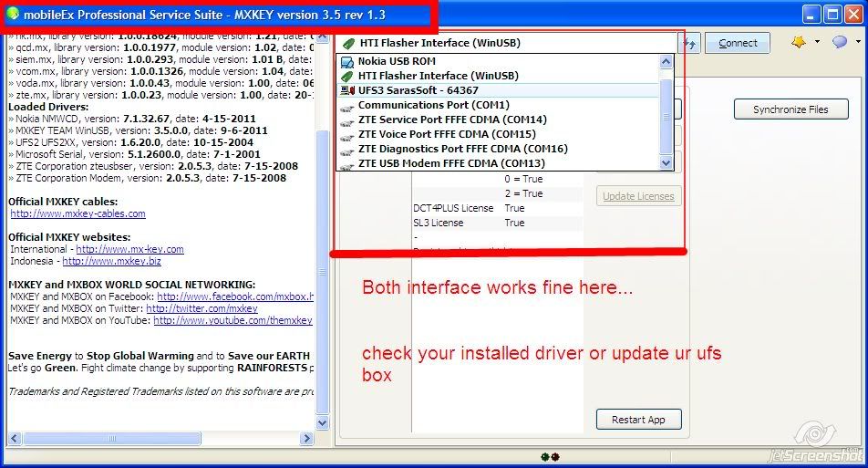Open the MXKEY Facebook link
This screenshot has height=468, width=868.
[235, 296]
